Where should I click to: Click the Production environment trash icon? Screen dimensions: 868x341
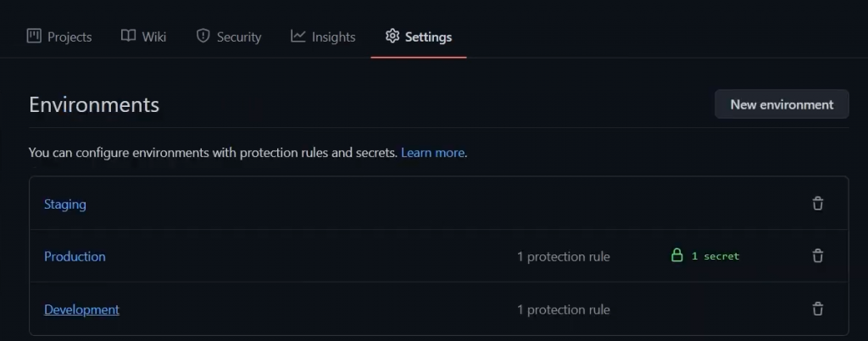tap(817, 256)
